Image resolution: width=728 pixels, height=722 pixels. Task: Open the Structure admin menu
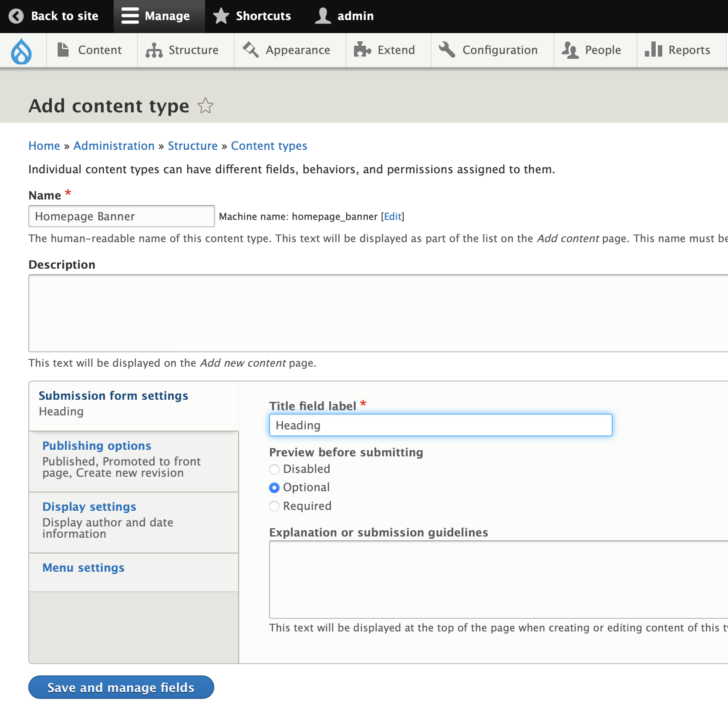coord(186,50)
